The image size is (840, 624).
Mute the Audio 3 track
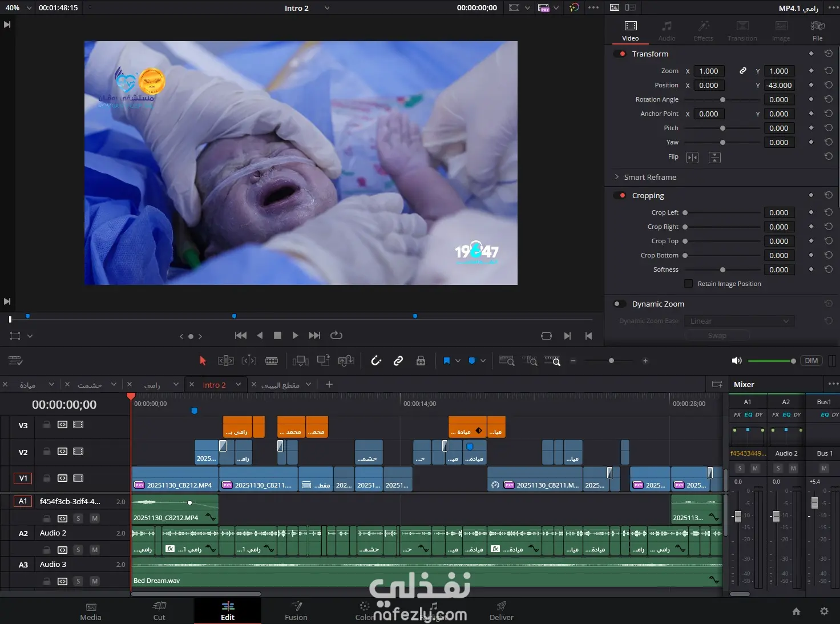coord(95,581)
